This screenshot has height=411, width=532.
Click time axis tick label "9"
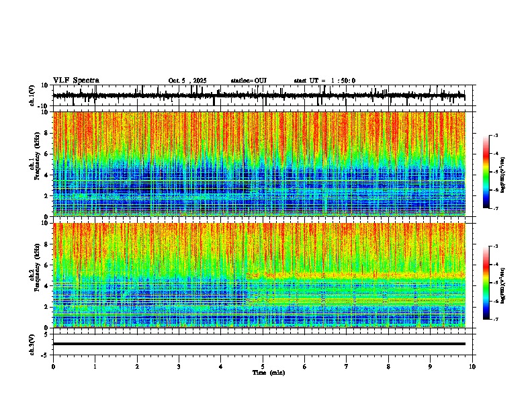(x=430, y=367)
